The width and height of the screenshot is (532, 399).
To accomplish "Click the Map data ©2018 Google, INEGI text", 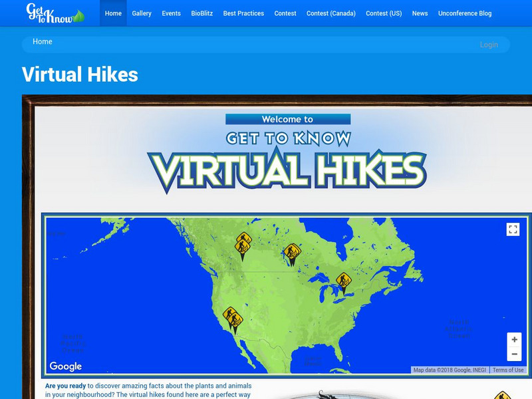I will click(x=450, y=370).
